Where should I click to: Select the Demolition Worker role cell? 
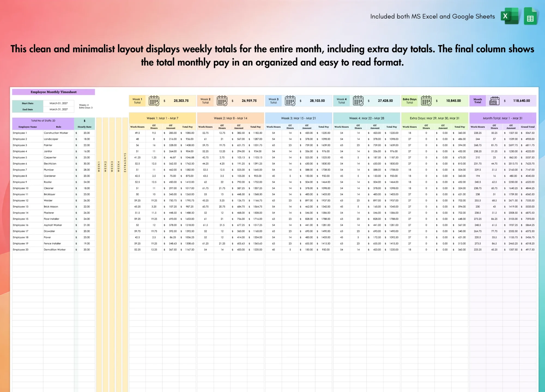pyautogui.click(x=59, y=250)
